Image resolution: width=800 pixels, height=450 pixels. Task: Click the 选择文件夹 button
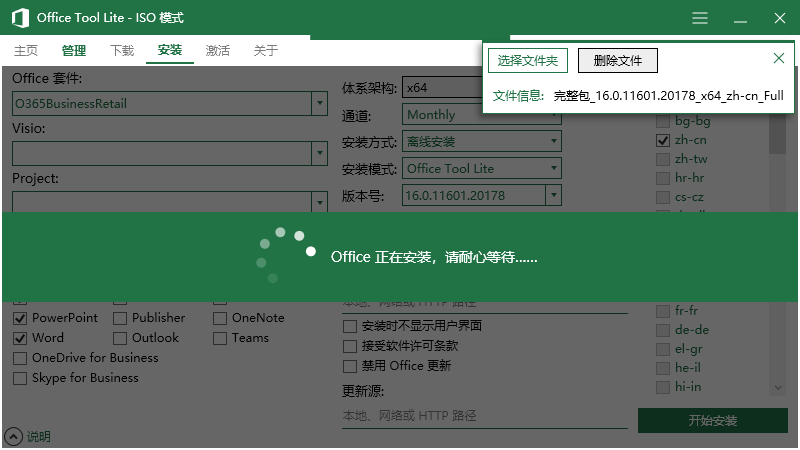click(528, 61)
